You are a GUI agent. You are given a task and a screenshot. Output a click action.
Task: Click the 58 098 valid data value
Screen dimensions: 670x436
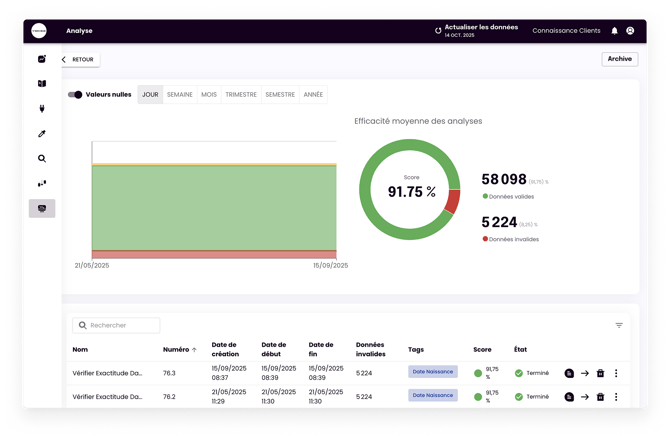[x=504, y=179]
